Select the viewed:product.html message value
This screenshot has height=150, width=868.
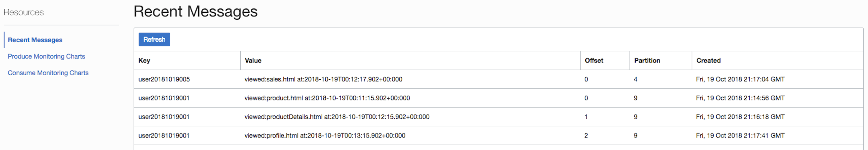click(327, 98)
